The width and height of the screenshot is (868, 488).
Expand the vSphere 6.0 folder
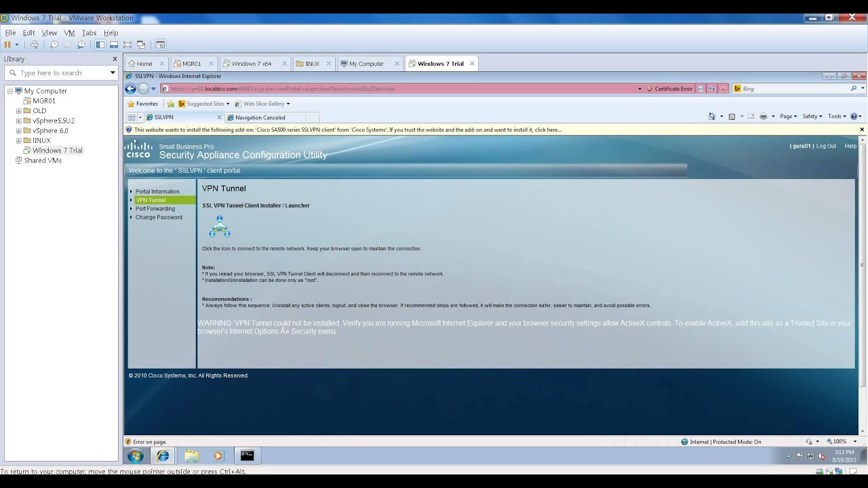(x=19, y=131)
